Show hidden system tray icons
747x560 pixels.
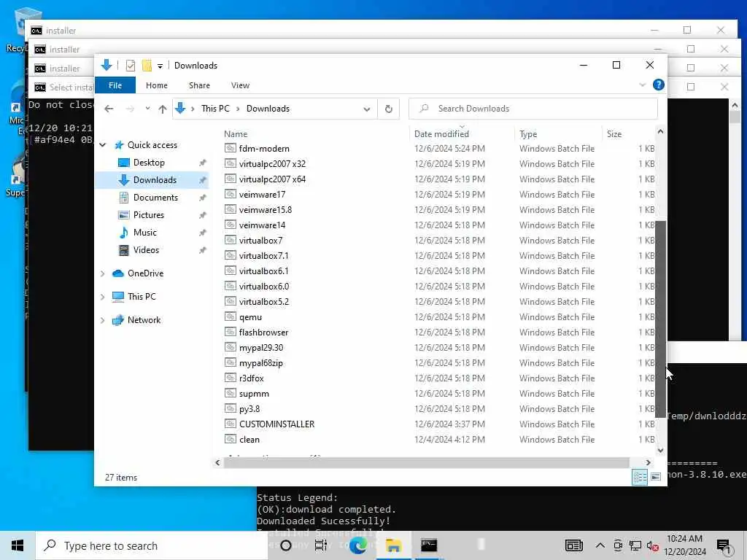click(x=600, y=545)
